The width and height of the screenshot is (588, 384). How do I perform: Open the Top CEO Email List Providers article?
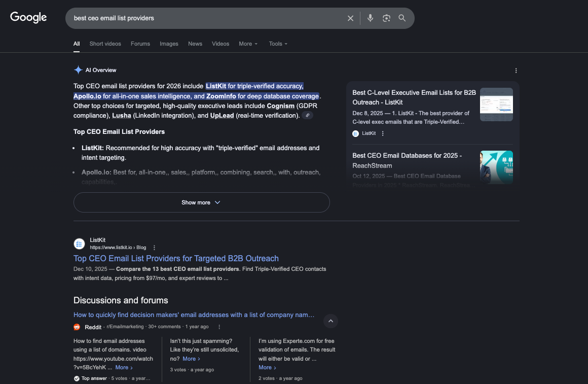tap(176, 258)
